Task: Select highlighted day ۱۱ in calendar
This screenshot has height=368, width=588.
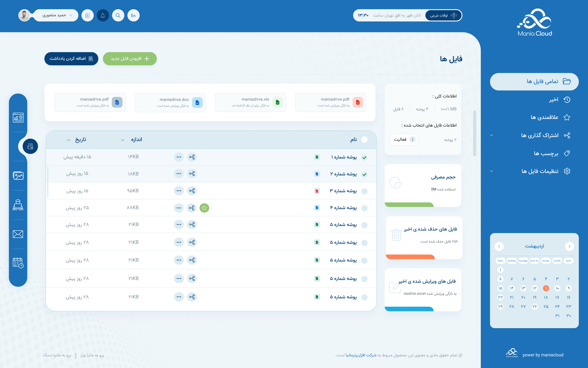Action: pos(546,288)
